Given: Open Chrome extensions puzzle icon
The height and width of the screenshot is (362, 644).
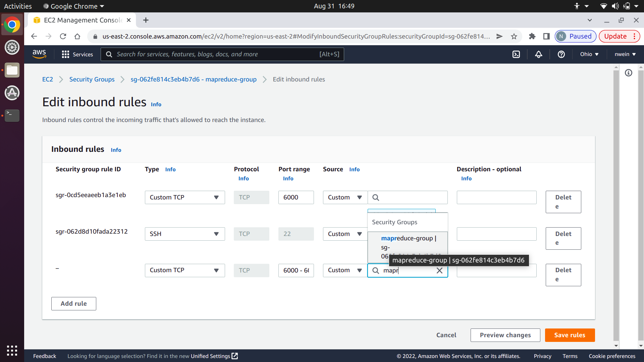Looking at the screenshot, I should [532, 37].
